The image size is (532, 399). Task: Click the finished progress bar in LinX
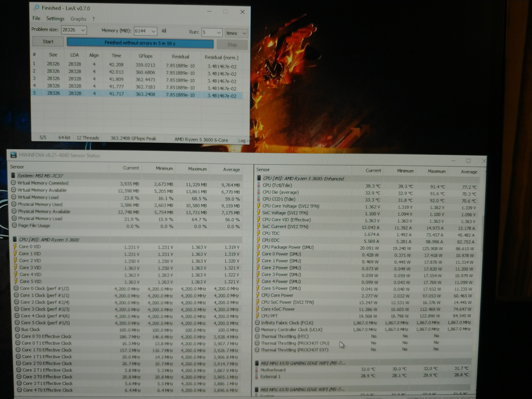(x=140, y=43)
